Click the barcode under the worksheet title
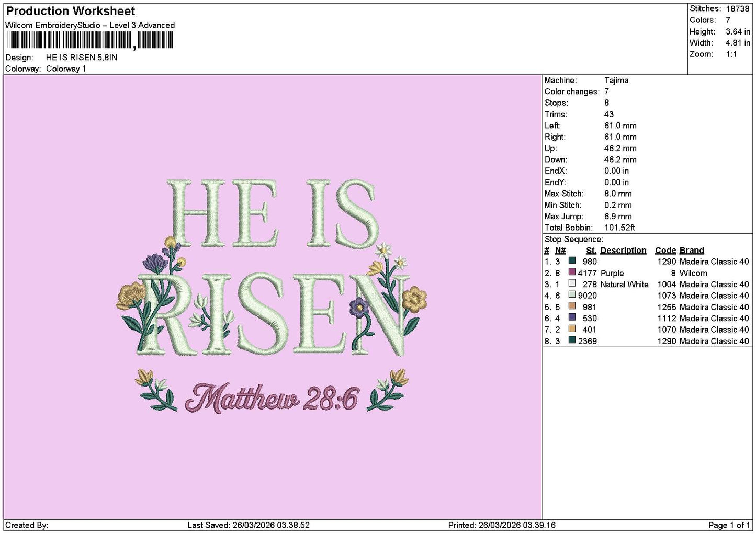The height and width of the screenshot is (534, 756). click(90, 40)
